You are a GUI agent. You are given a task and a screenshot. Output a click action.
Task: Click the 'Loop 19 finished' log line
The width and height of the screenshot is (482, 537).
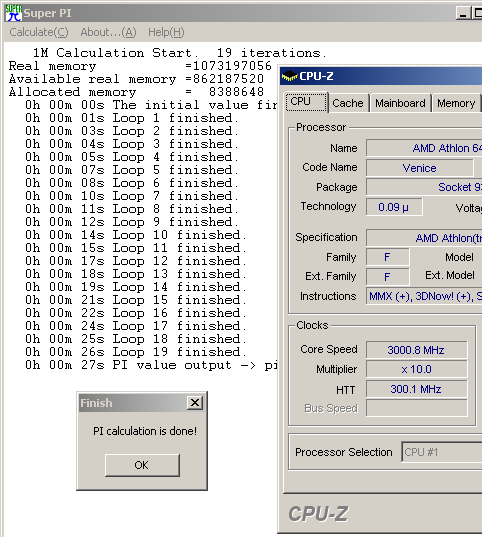136,352
